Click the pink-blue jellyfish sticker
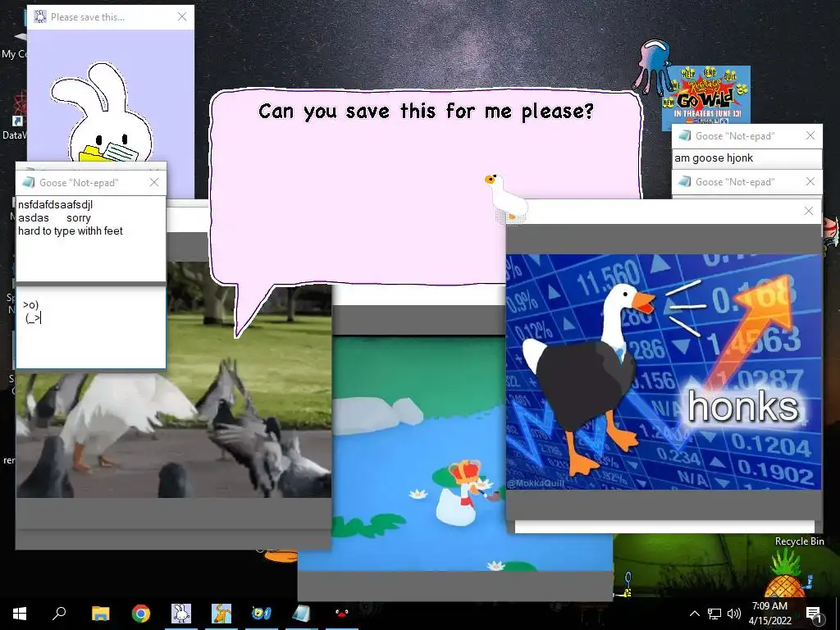 pos(653,66)
